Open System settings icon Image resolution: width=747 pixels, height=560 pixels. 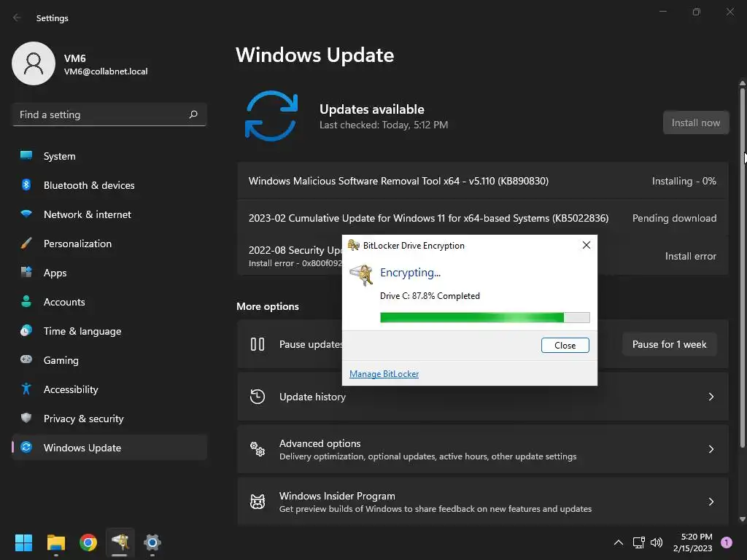point(26,155)
